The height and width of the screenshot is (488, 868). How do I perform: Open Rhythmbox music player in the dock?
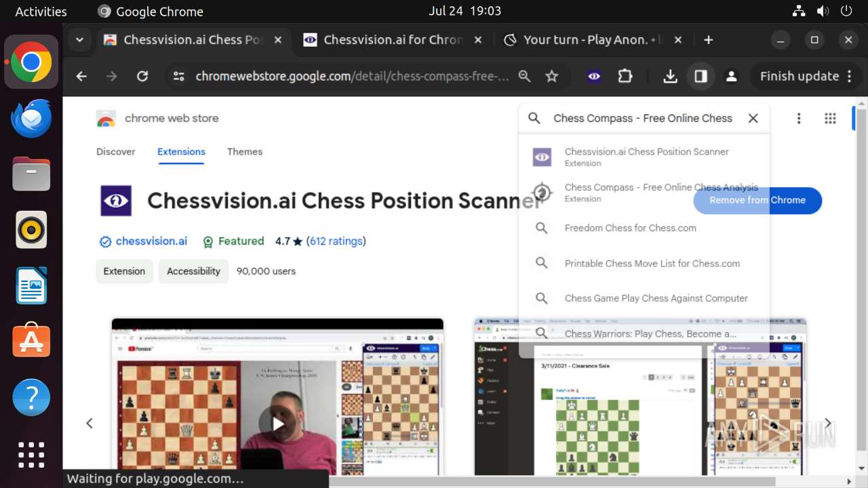point(31,230)
